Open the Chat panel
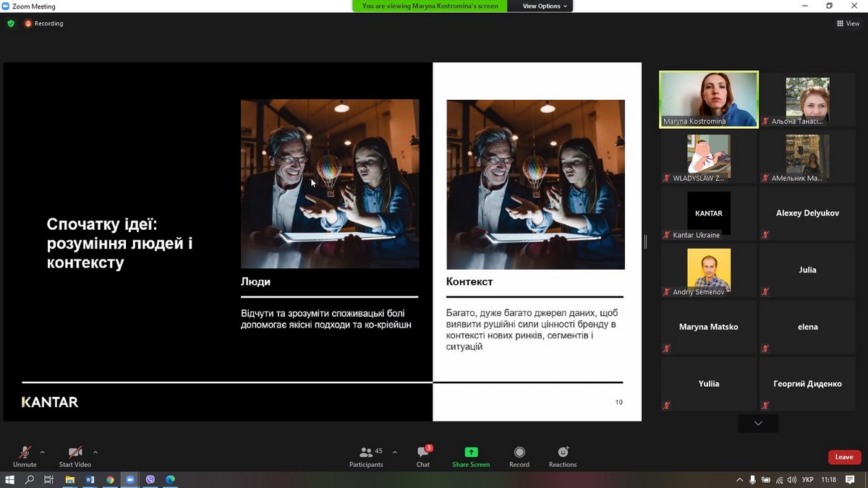The height and width of the screenshot is (488, 868). tap(423, 456)
